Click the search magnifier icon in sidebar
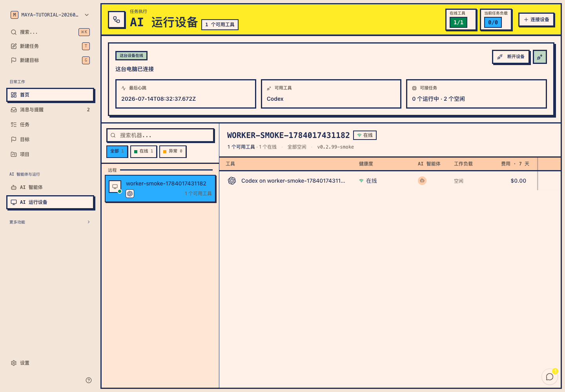The height and width of the screenshot is (392, 565). pyautogui.click(x=14, y=32)
